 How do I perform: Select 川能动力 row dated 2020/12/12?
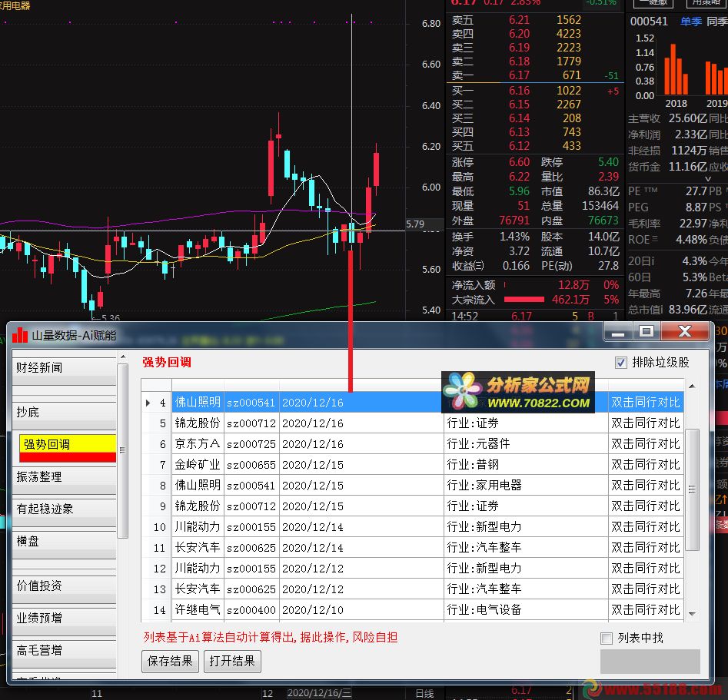(x=412, y=568)
